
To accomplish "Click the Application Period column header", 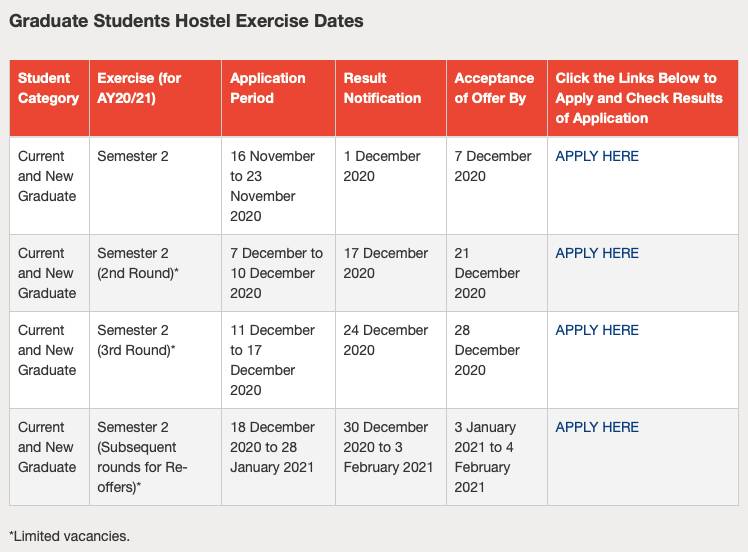I will [x=268, y=88].
